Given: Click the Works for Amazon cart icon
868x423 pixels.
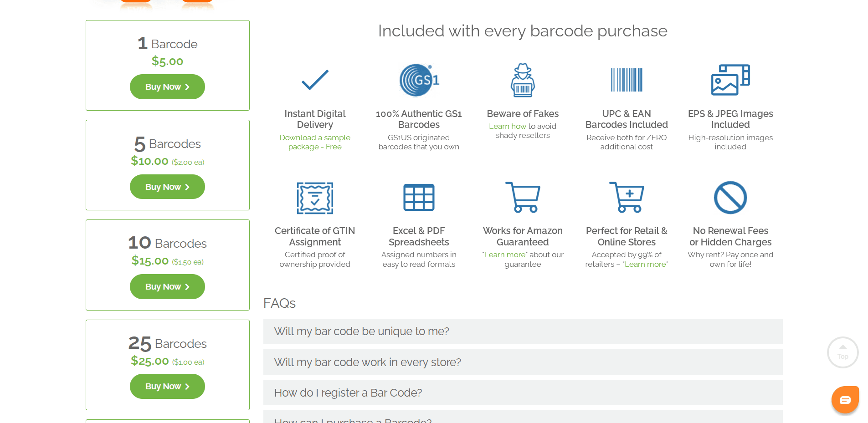Looking at the screenshot, I should click(x=523, y=197).
